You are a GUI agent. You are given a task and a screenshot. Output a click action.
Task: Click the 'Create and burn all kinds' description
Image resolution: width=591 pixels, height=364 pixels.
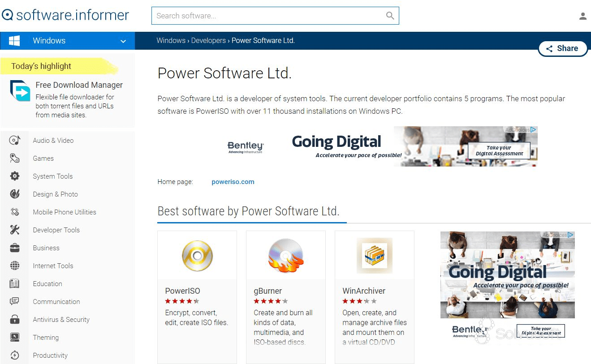point(283,327)
